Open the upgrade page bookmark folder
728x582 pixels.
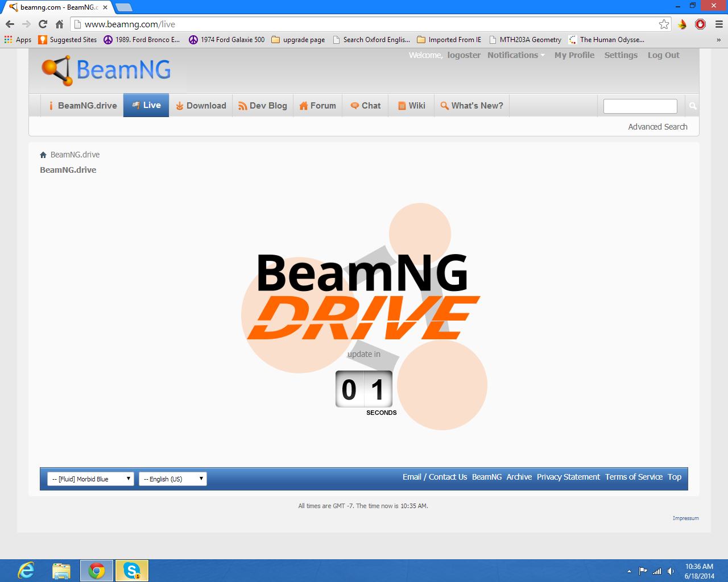click(x=298, y=40)
